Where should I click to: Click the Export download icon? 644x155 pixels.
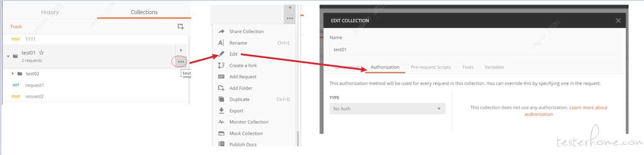pos(221,110)
